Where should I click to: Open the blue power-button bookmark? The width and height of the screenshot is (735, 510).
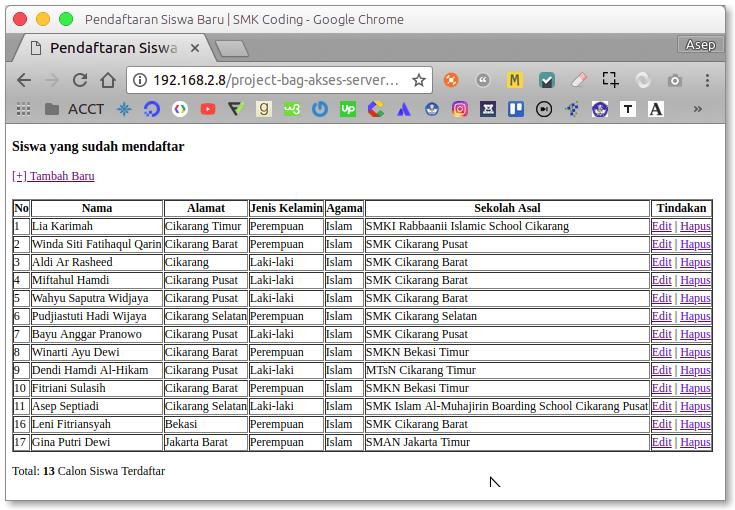coord(320,109)
